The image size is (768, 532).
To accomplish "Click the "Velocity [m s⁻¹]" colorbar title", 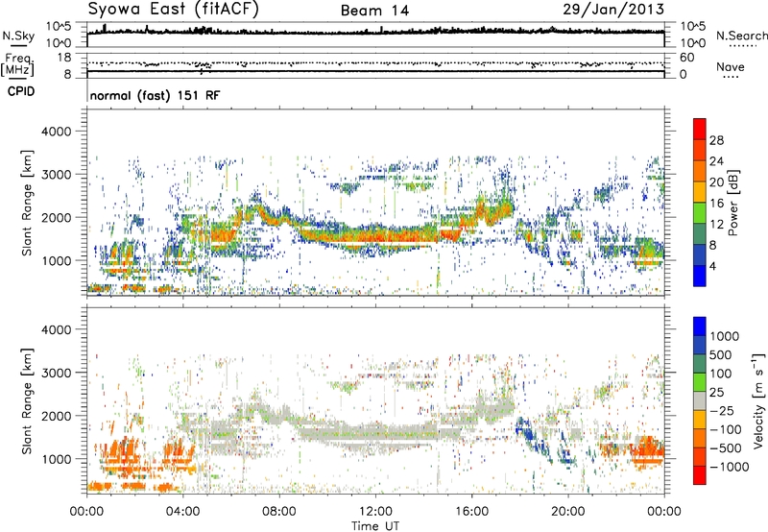I will 758,400.
